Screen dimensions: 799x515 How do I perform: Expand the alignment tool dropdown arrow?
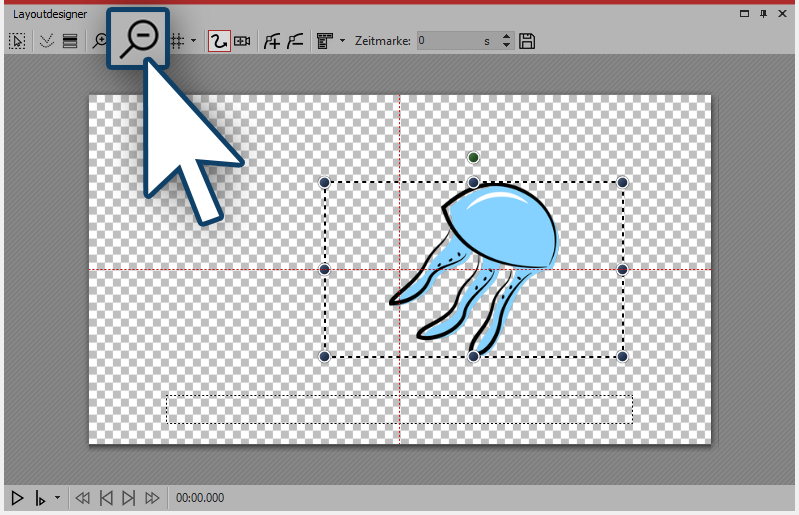pyautogui.click(x=343, y=41)
